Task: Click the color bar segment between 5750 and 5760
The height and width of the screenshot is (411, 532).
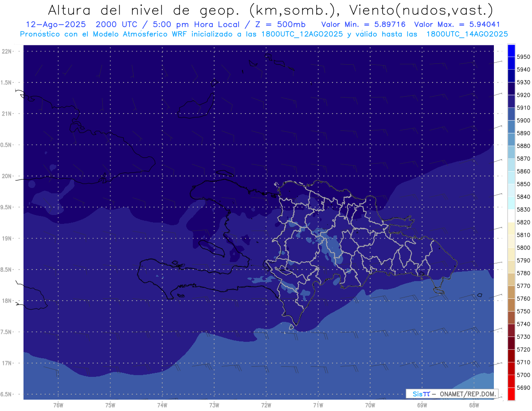Action: [x=511, y=305]
